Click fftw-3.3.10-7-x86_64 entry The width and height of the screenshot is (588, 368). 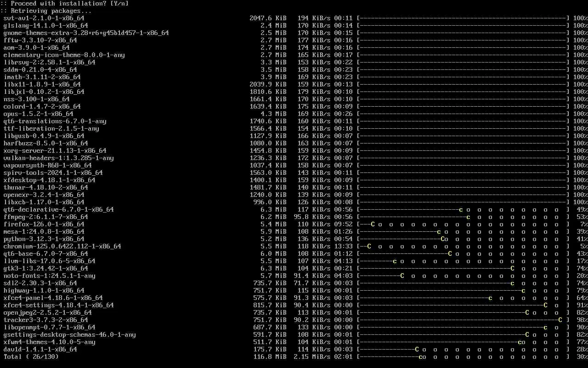click(x=40, y=40)
